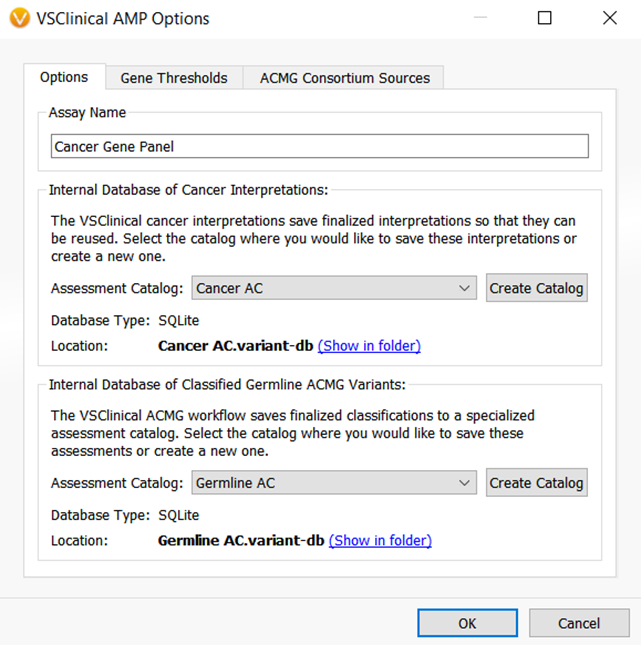The image size is (641, 645).
Task: Show Cancer AC.variant-db in folder
Action: [369, 346]
